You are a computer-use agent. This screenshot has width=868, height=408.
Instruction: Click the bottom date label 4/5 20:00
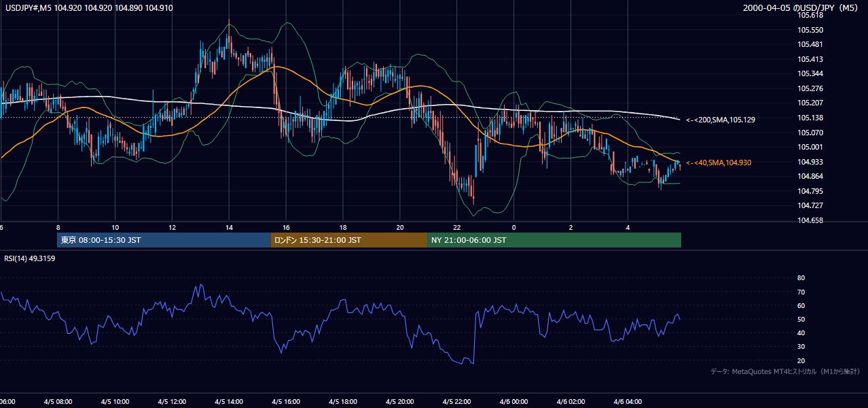[400, 402]
